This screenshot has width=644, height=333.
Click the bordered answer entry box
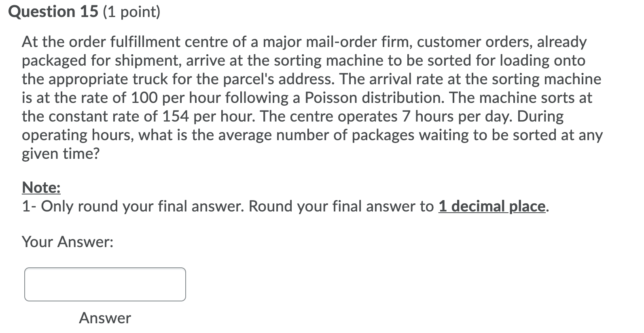104,284
